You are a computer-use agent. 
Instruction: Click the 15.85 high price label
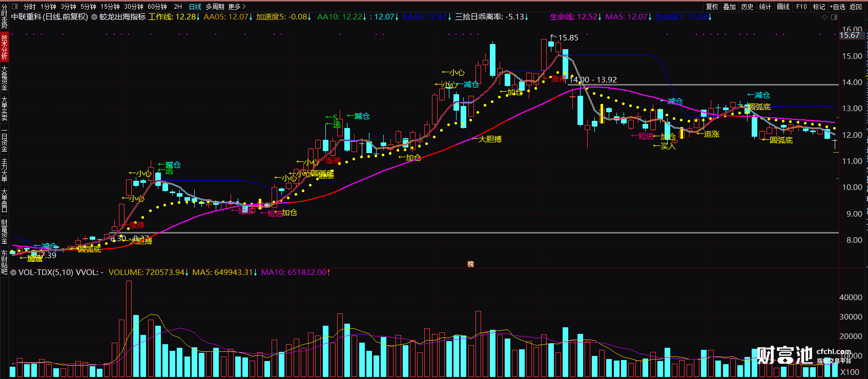[x=568, y=38]
